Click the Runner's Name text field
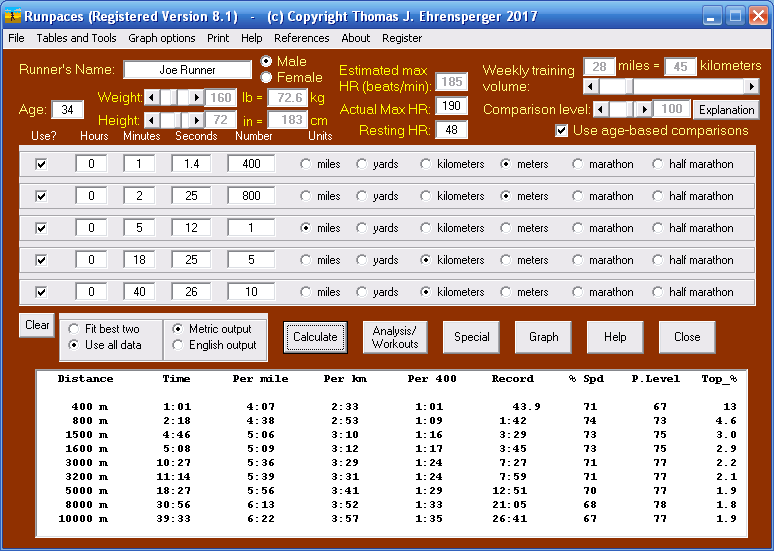 pos(187,70)
